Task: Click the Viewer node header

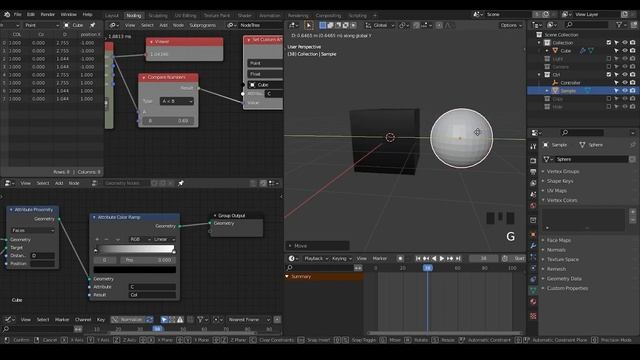Action: point(184,42)
